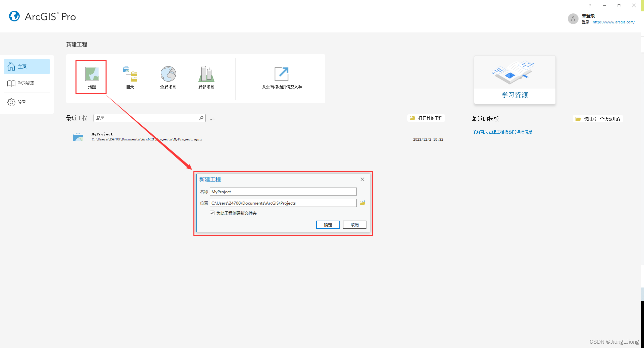Select the Catalog (目录) project template
The image size is (644, 348).
tap(130, 78)
